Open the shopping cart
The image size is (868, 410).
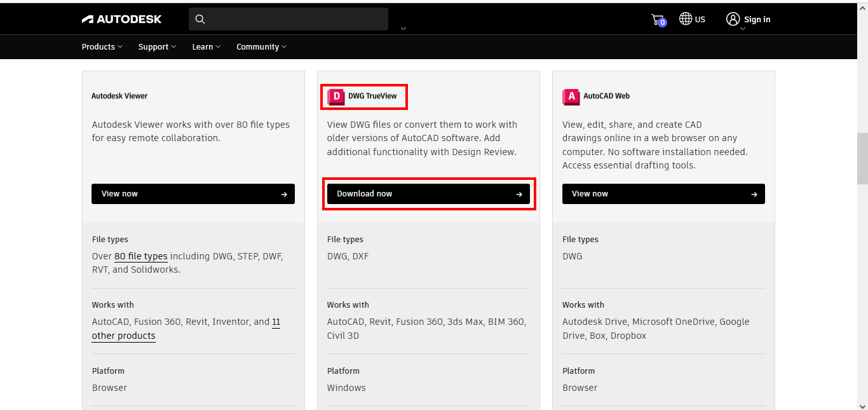[x=658, y=20]
